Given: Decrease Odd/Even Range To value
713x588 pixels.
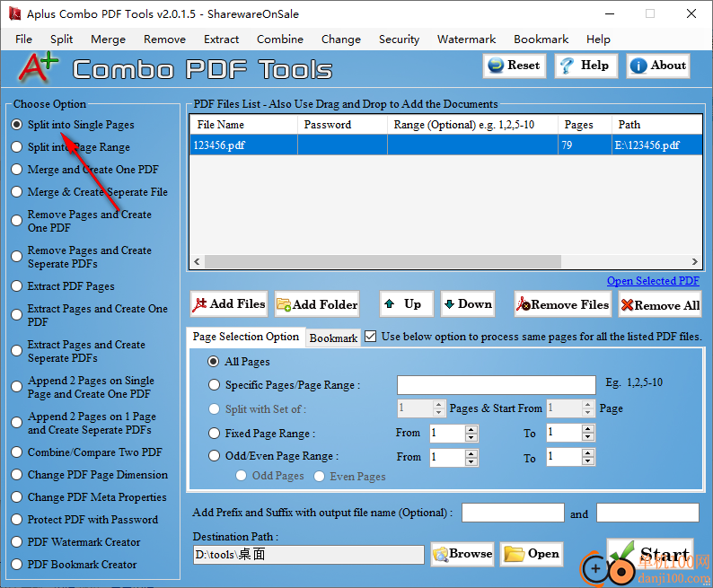Looking at the screenshot, I should coord(588,461).
